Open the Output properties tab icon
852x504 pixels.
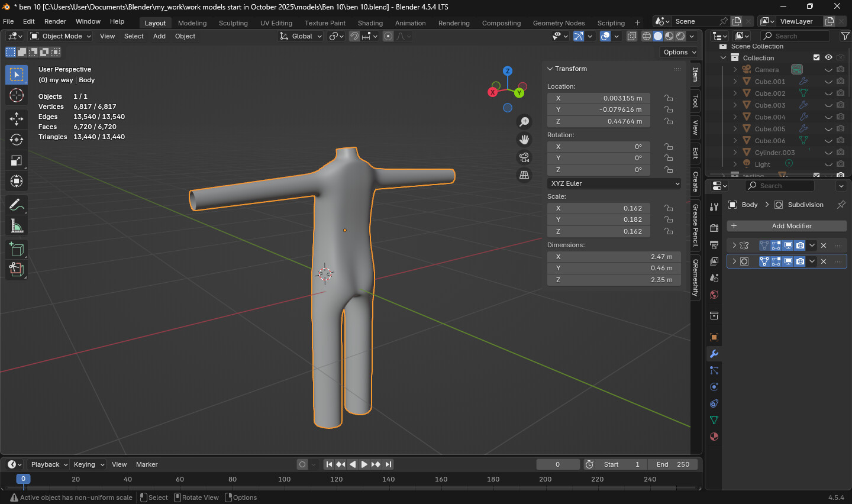pyautogui.click(x=714, y=245)
